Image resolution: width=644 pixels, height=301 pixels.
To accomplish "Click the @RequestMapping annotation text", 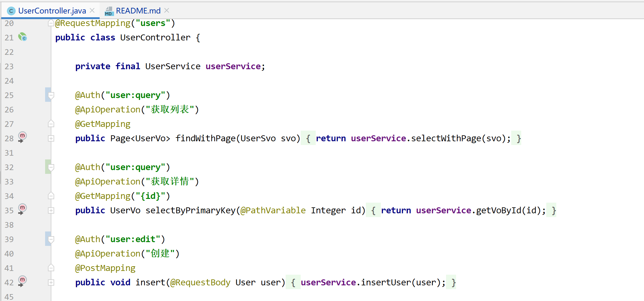I will point(93,23).
